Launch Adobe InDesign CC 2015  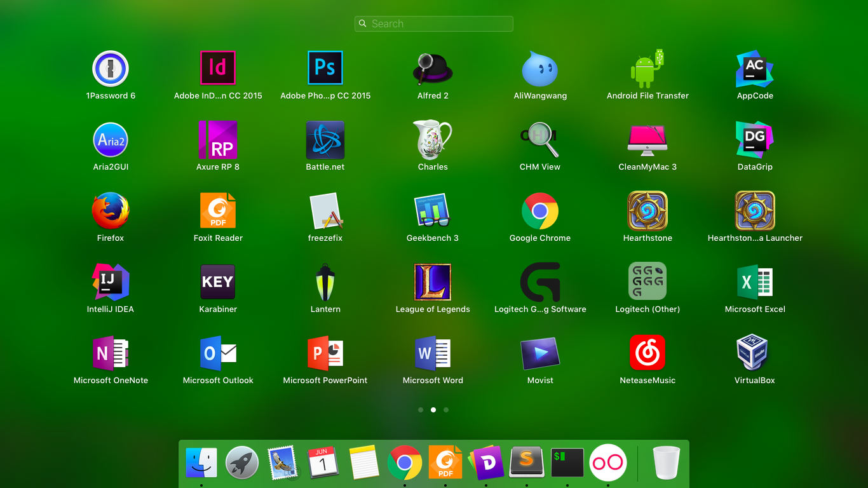pos(218,69)
